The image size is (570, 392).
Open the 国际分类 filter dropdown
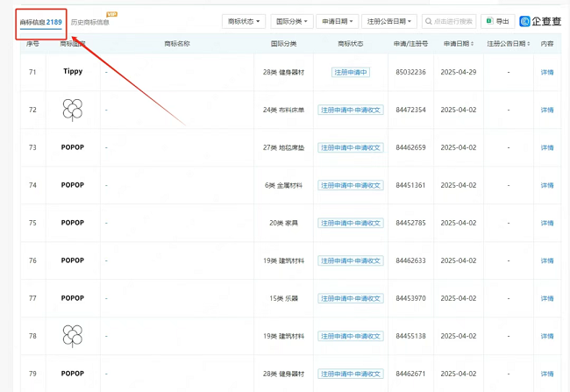[292, 21]
